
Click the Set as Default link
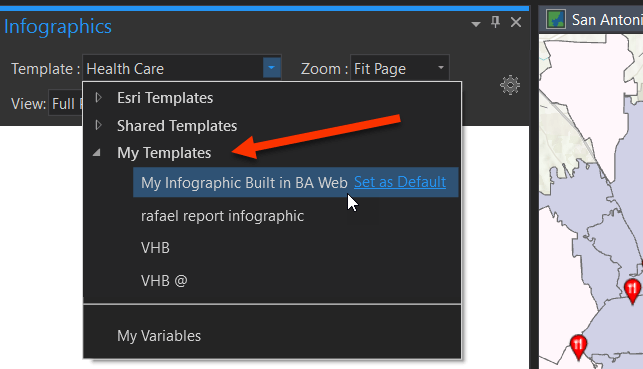(x=400, y=182)
